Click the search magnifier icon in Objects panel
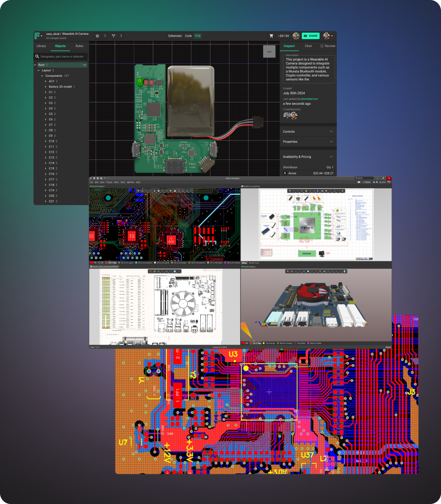Screen dimensions: 441x504 (37, 57)
